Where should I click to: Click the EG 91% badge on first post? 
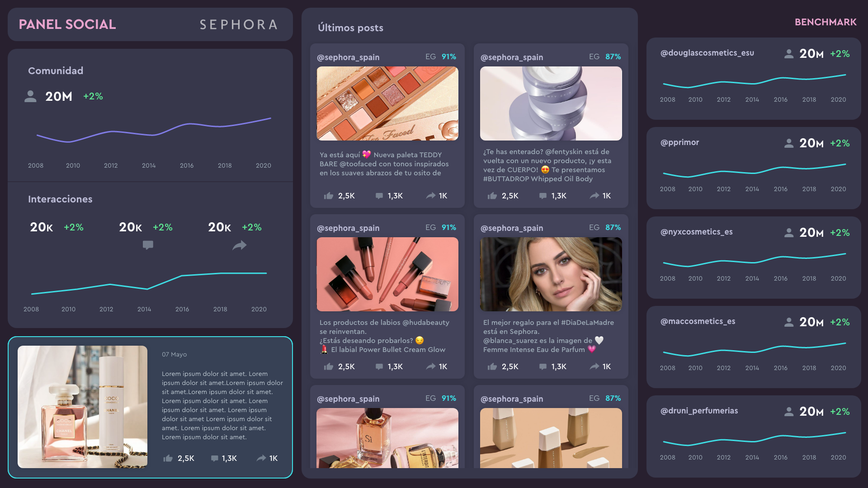tap(441, 56)
